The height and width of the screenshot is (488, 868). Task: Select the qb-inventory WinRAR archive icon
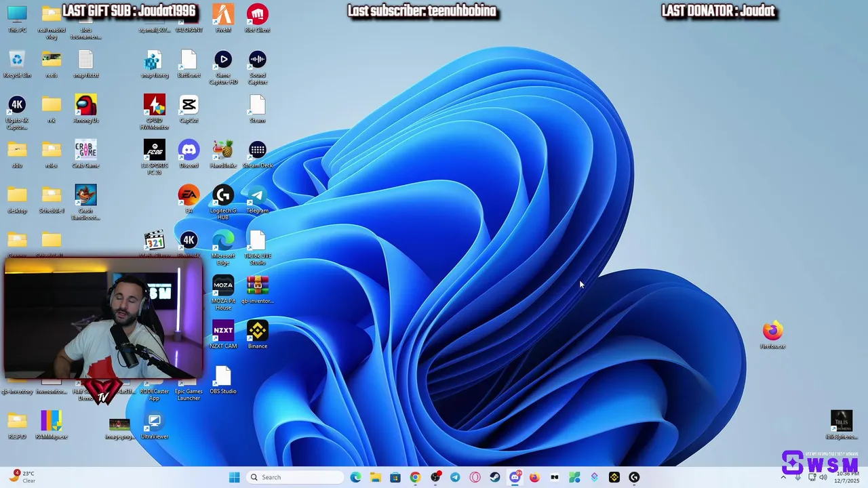(257, 290)
